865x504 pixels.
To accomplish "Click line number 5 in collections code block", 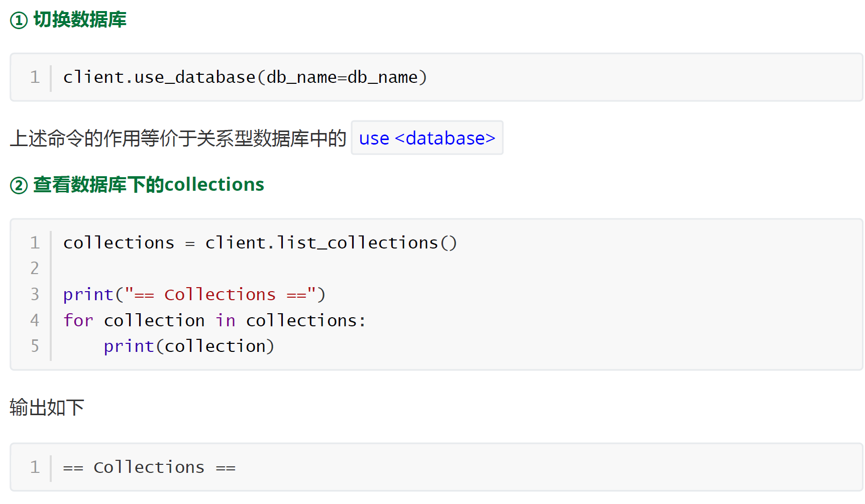I will tap(35, 346).
